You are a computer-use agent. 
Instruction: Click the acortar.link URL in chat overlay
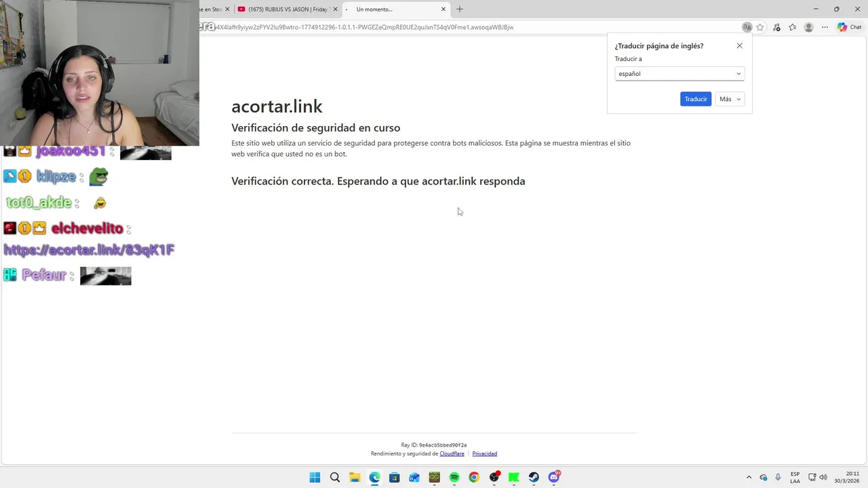pyautogui.click(x=89, y=250)
